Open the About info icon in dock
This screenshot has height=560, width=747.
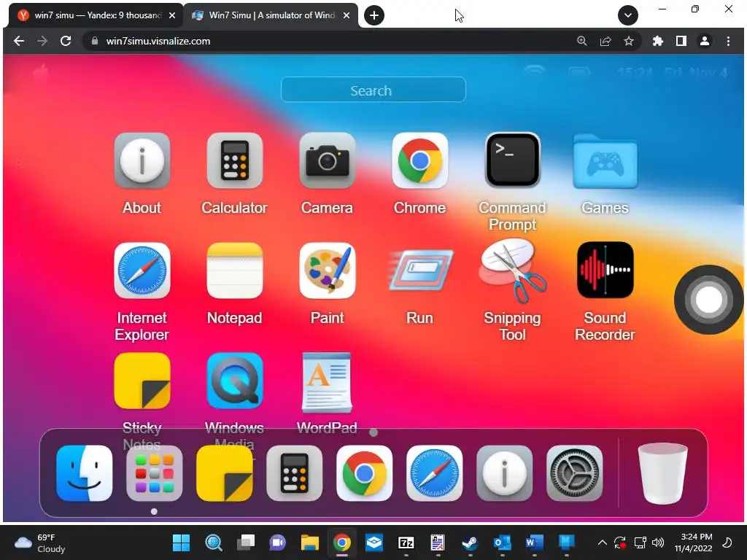pyautogui.click(x=505, y=473)
